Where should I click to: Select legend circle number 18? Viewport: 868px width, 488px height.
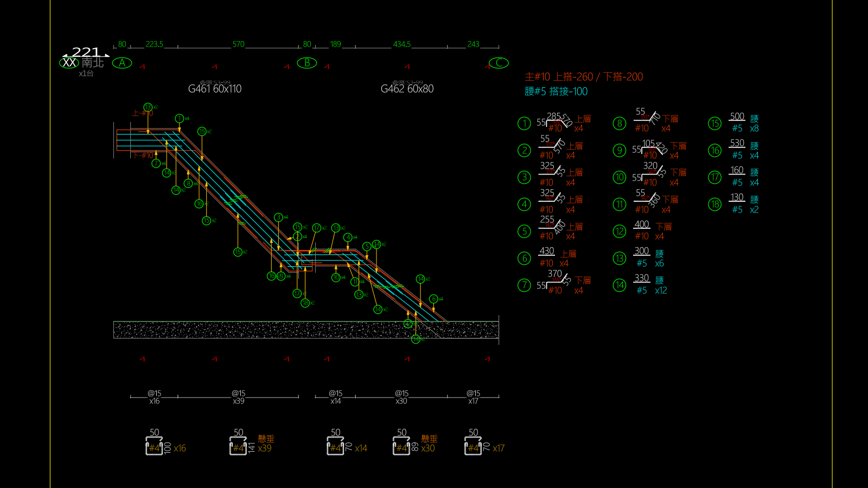(715, 204)
